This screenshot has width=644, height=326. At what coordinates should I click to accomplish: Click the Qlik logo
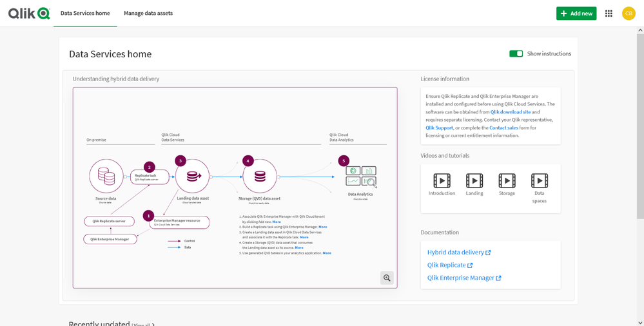click(x=29, y=14)
